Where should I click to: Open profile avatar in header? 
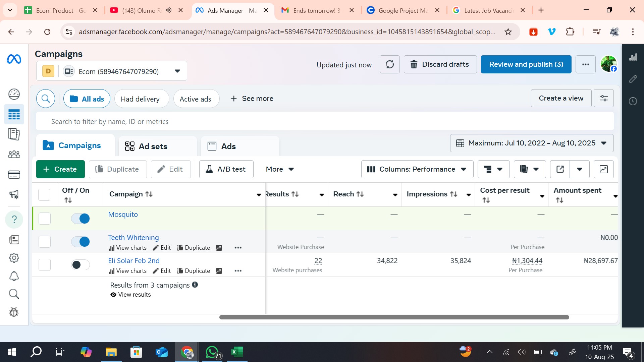[x=608, y=64]
